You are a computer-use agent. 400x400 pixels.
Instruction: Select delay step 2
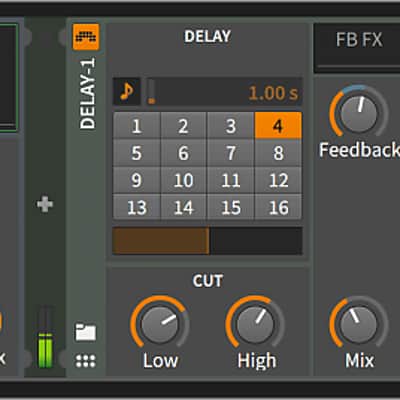pyautogui.click(x=184, y=126)
